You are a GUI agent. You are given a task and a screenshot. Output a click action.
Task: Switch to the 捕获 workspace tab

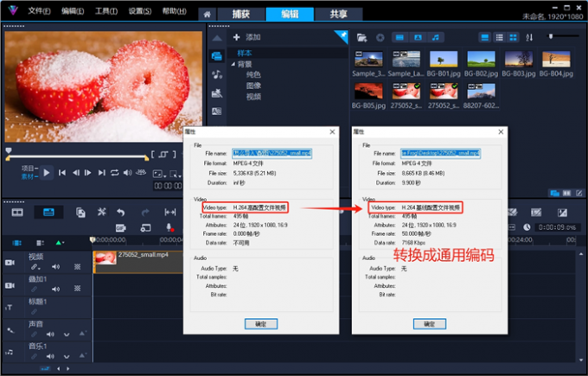(x=240, y=14)
